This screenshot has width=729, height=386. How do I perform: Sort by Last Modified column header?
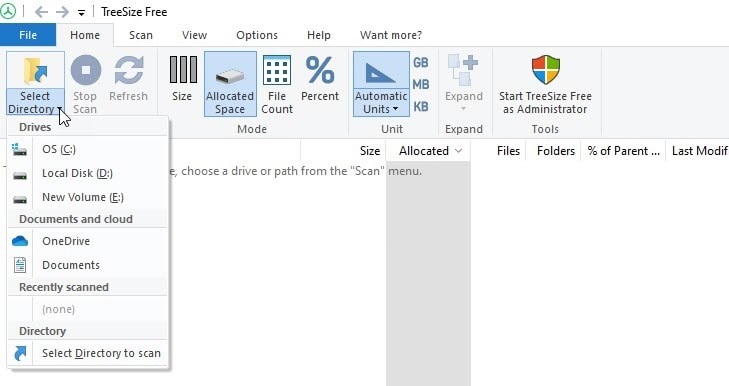pyautogui.click(x=698, y=151)
